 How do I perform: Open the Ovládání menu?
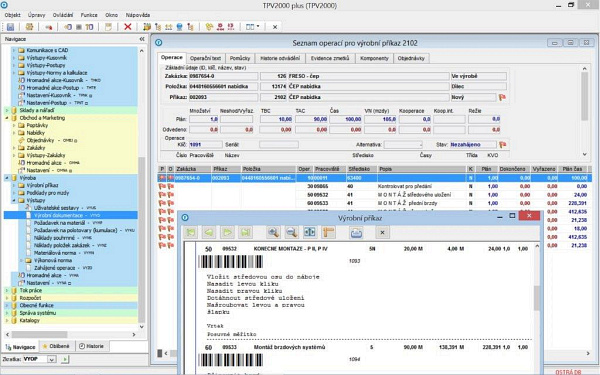pyautogui.click(x=63, y=15)
